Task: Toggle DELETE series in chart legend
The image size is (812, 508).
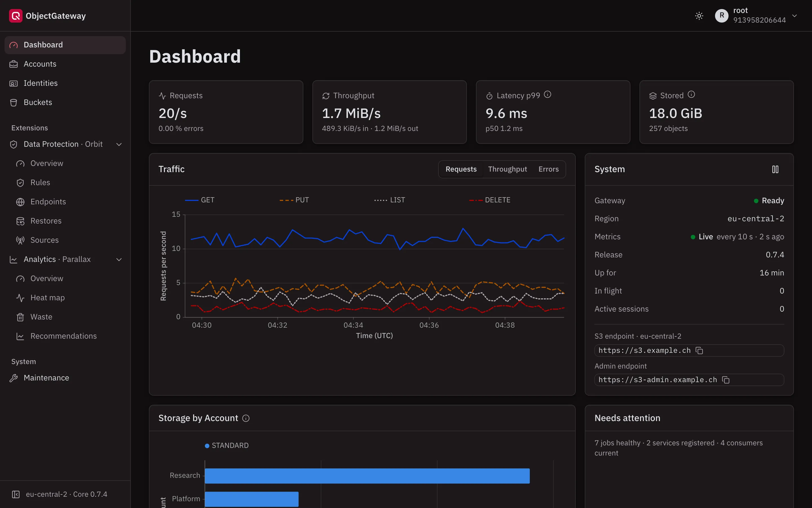Action: (x=490, y=200)
